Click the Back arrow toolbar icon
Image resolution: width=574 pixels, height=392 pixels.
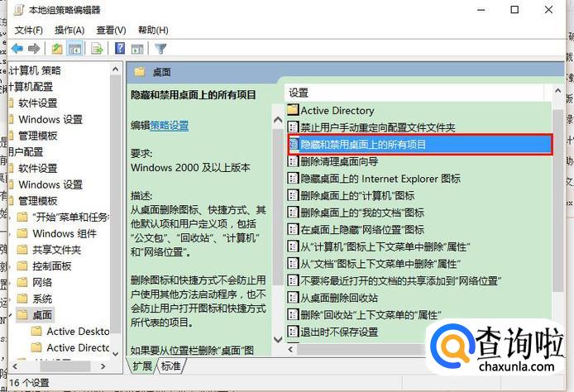[x=17, y=48]
